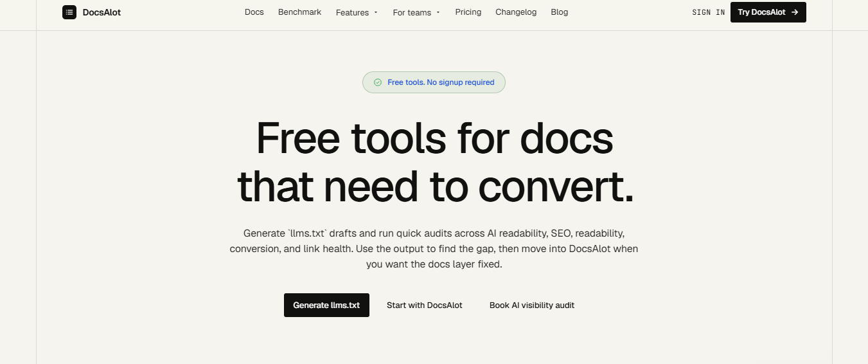Screen dimensions: 868x364
Task: Go to the Benchmark page
Action: point(299,12)
